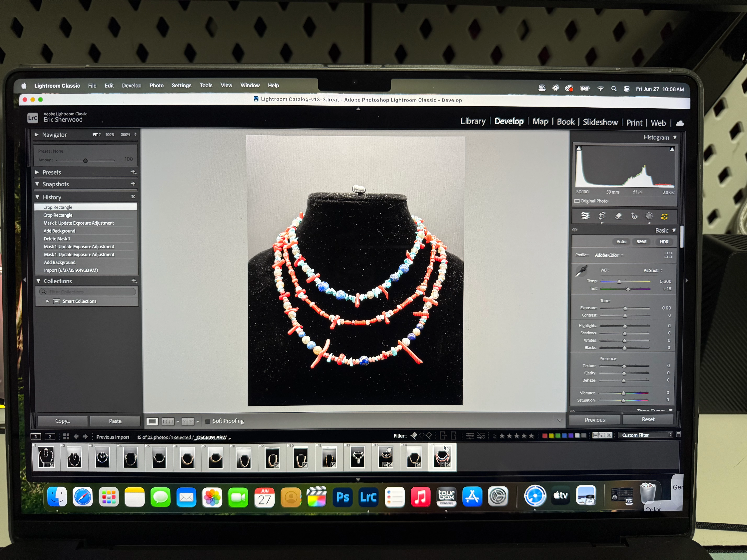Open the Masking tool
Screen dimensions: 747x560
pyautogui.click(x=649, y=216)
